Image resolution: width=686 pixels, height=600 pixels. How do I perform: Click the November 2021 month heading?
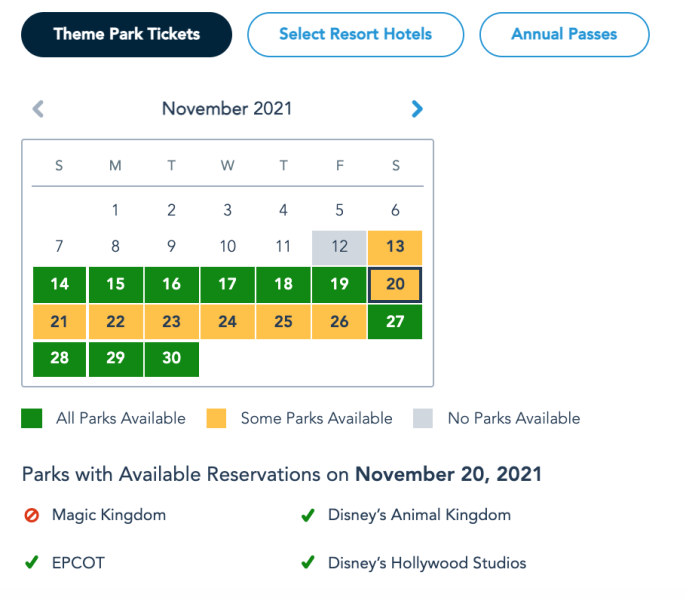[227, 109]
